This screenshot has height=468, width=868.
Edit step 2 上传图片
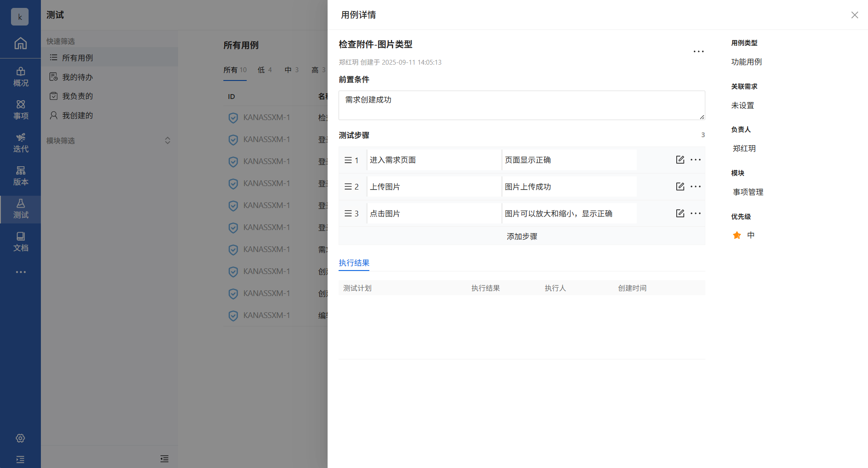[680, 186]
